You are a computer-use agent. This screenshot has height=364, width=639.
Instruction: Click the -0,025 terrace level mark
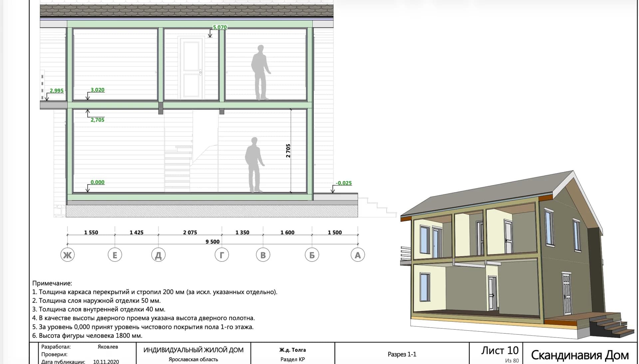click(344, 183)
